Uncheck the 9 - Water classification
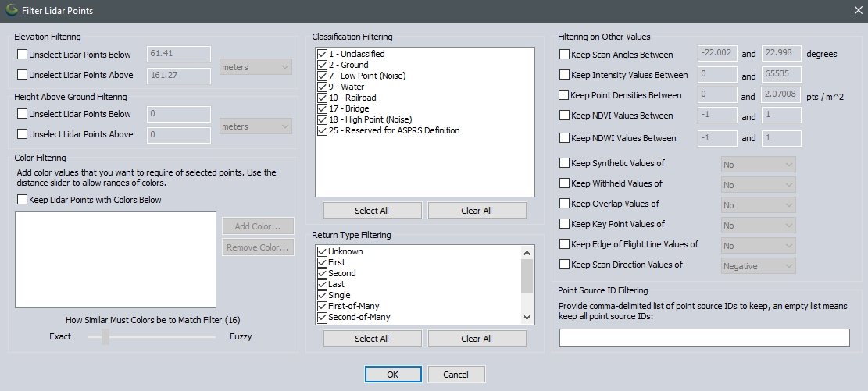The width and height of the screenshot is (868, 391). point(322,87)
